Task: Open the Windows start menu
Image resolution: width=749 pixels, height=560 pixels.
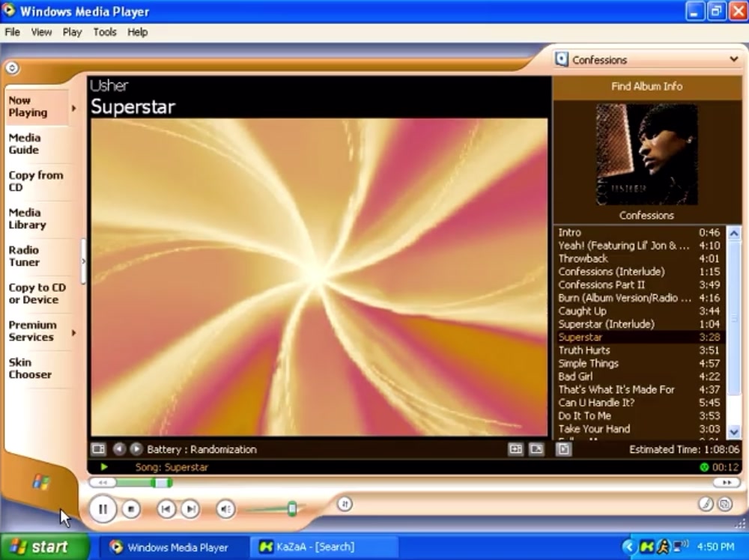Action: click(45, 547)
